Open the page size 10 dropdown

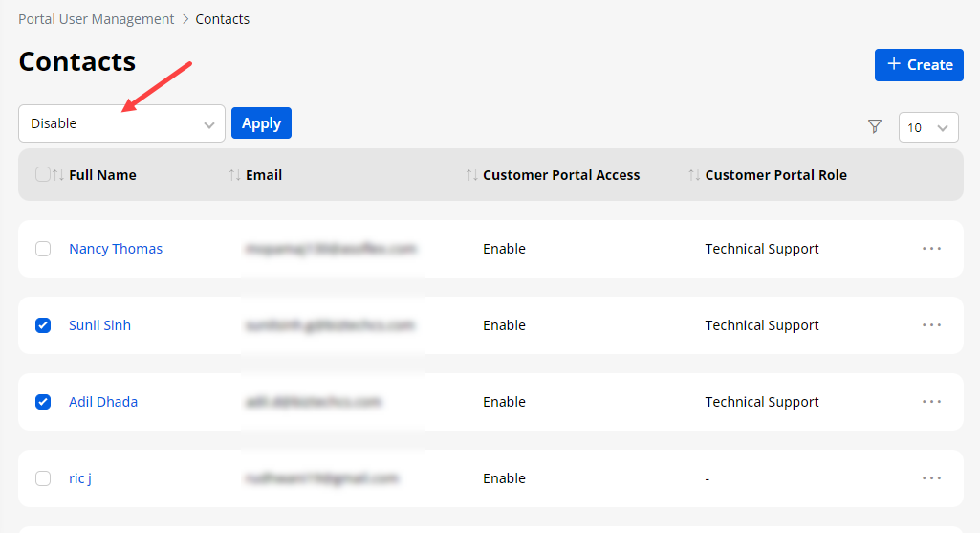pos(927,127)
